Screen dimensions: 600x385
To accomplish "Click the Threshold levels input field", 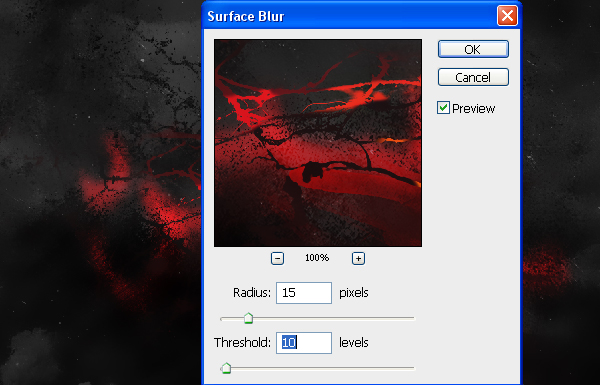I will tap(304, 343).
